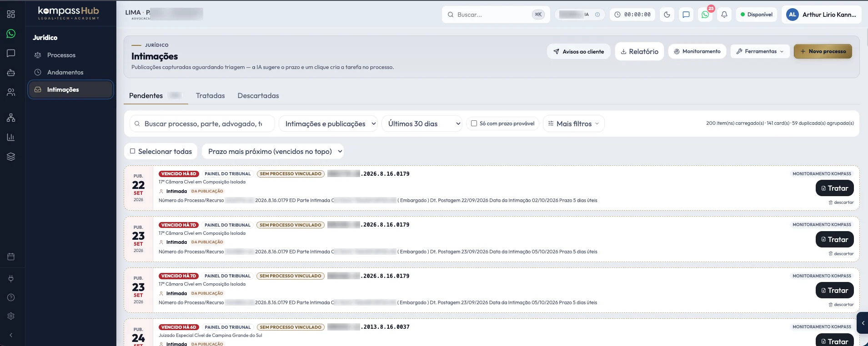Open the 'Disponível' status selector
Viewport: 868px width, 346px height.
[757, 15]
